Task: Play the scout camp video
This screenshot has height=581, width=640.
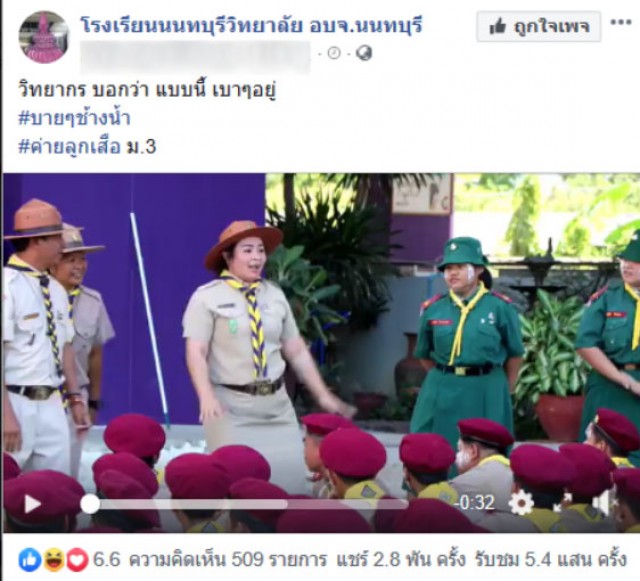Action: pyautogui.click(x=33, y=504)
